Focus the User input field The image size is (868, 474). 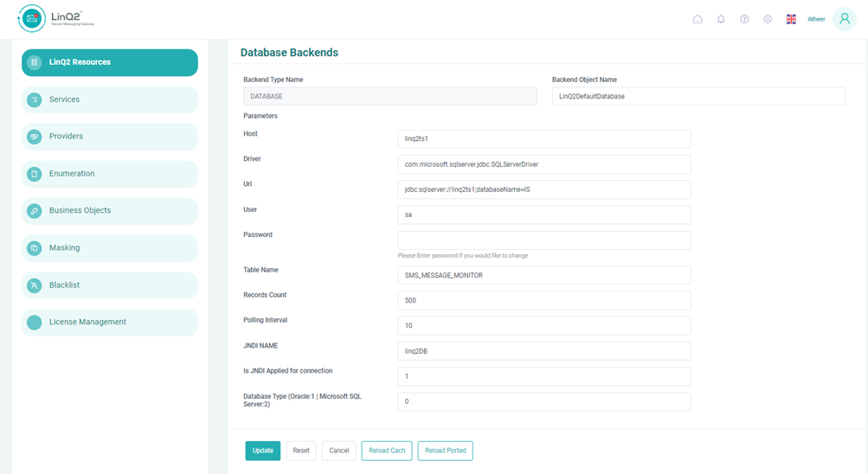click(x=544, y=215)
